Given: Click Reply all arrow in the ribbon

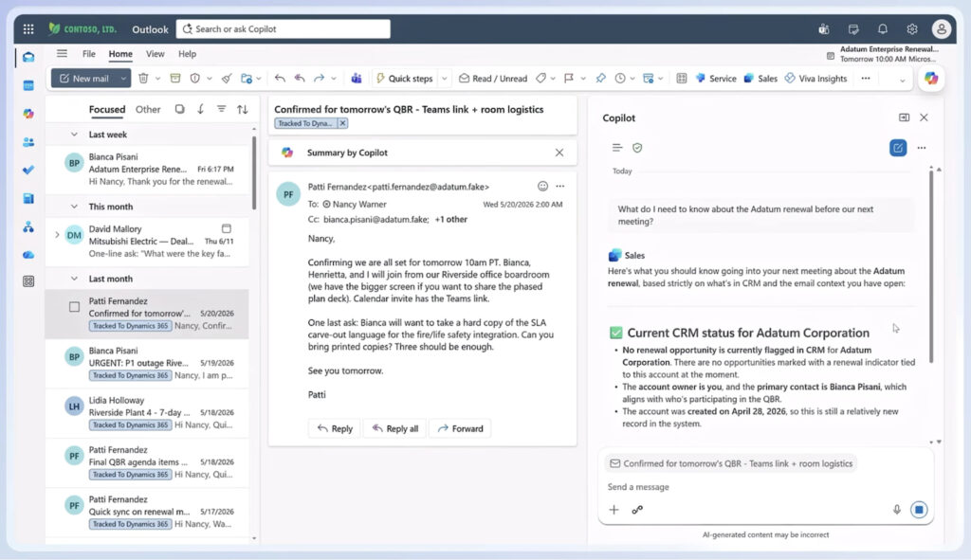Looking at the screenshot, I should click(x=300, y=79).
